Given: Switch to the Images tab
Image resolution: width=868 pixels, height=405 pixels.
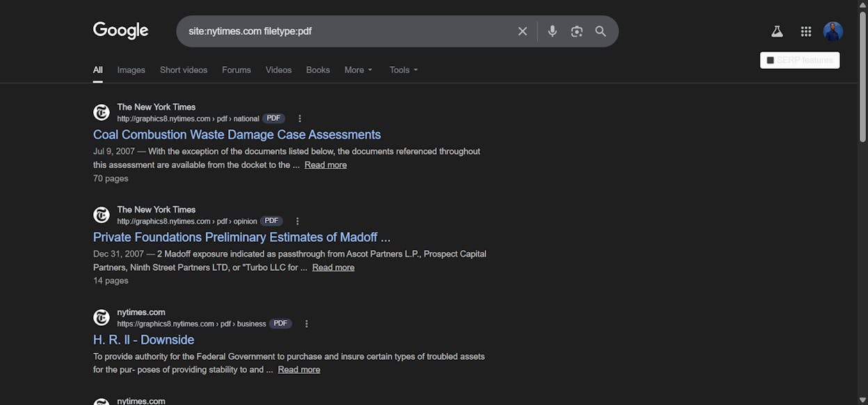Looking at the screenshot, I should 131,70.
